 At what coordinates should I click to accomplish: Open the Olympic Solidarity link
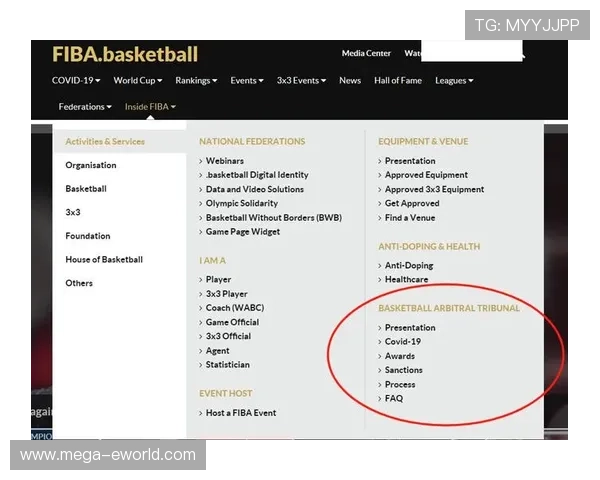coord(242,203)
